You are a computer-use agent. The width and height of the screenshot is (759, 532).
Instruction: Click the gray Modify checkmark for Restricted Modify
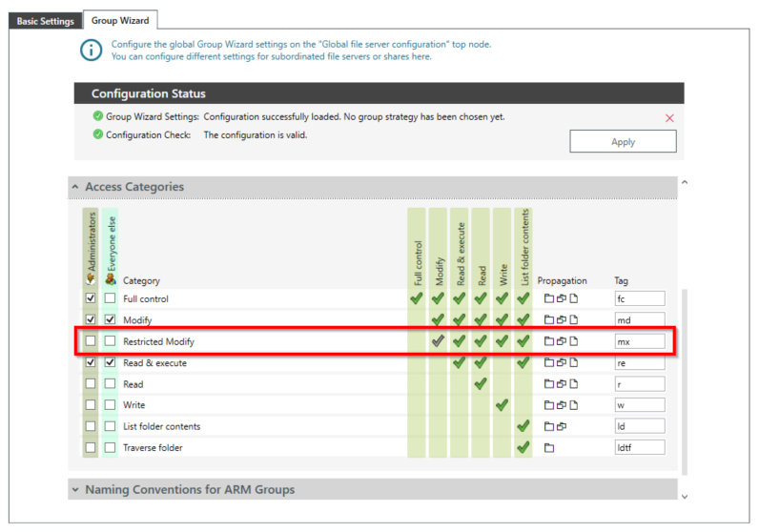coord(438,341)
